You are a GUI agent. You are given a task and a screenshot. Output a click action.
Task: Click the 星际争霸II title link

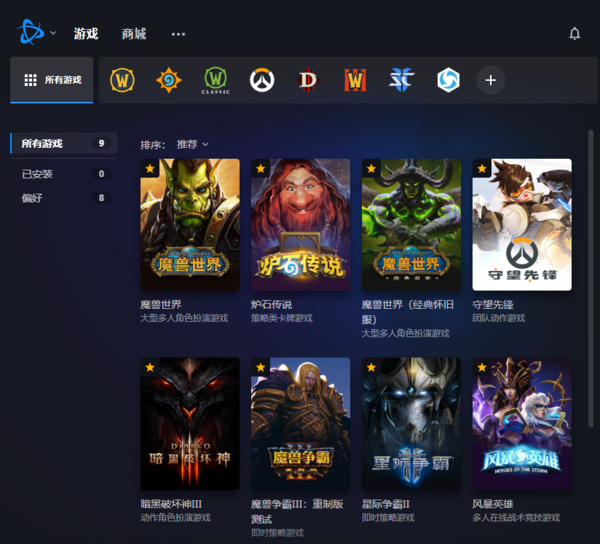pyautogui.click(x=386, y=504)
